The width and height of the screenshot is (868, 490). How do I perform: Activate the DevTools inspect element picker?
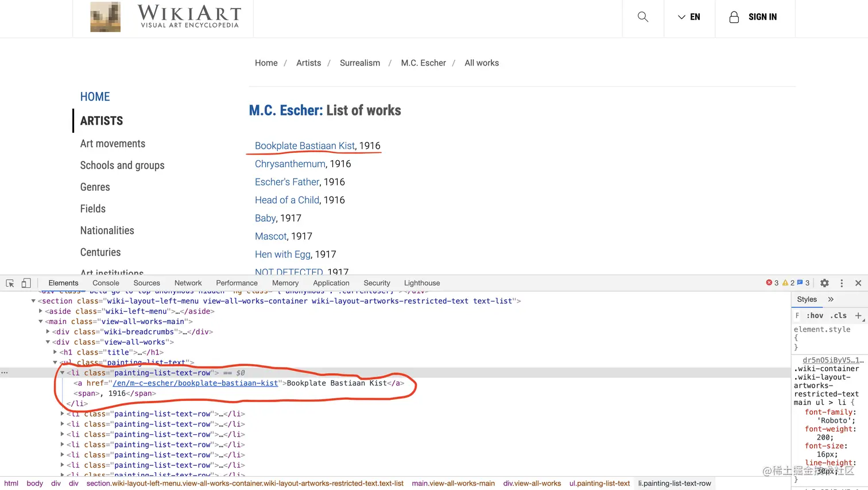(10, 283)
